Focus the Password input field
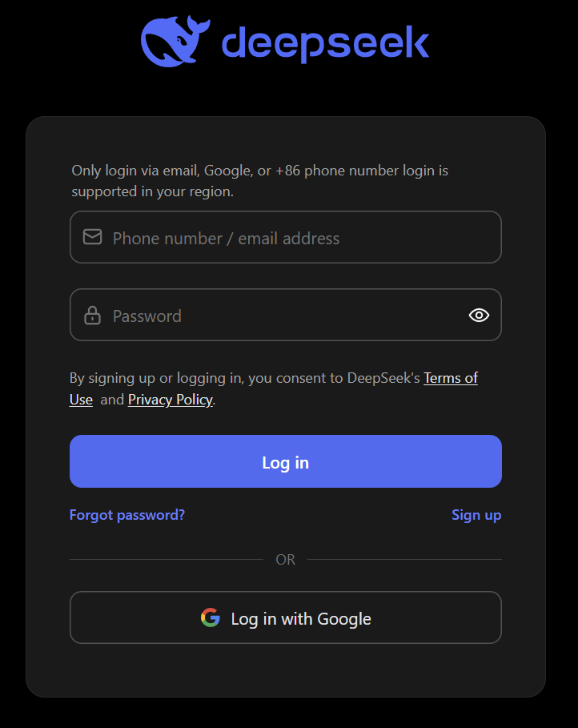Image resolution: width=578 pixels, height=728 pixels. 286,315
